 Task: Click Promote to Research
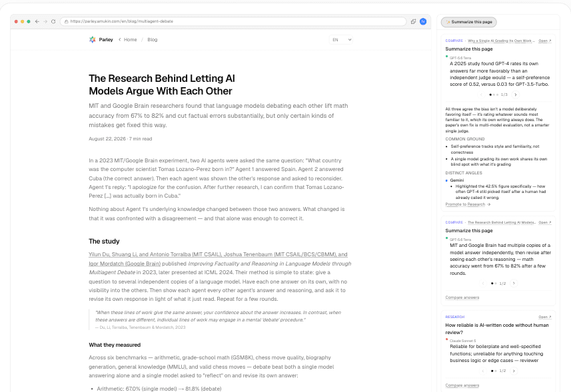coord(468,204)
